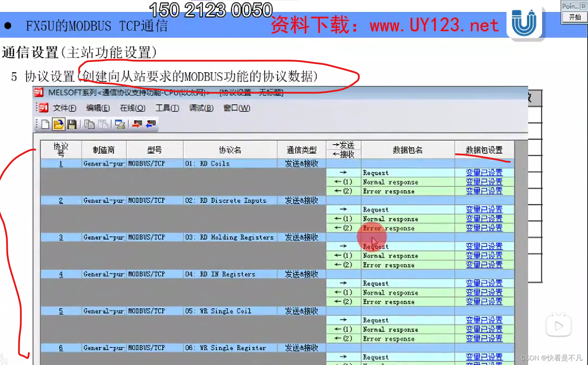Click the video play overlay icon

(558, 325)
